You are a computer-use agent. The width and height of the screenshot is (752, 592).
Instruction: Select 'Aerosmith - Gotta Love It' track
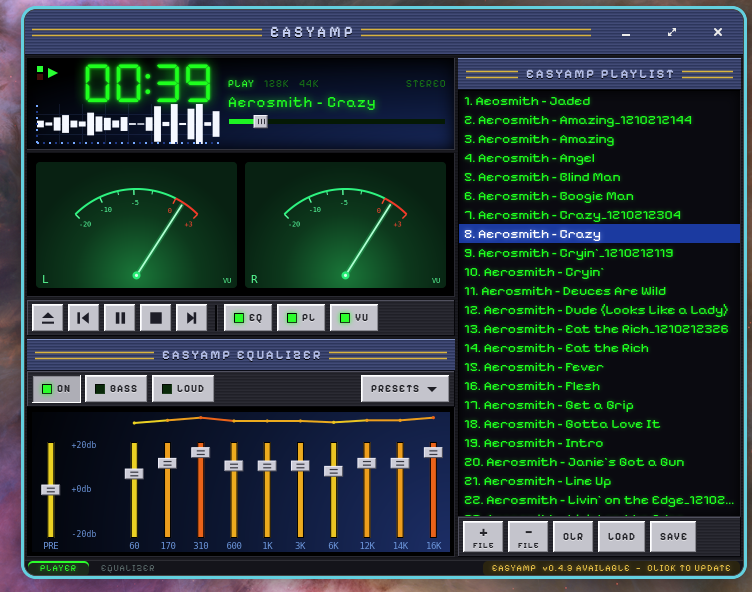(x=599, y=424)
